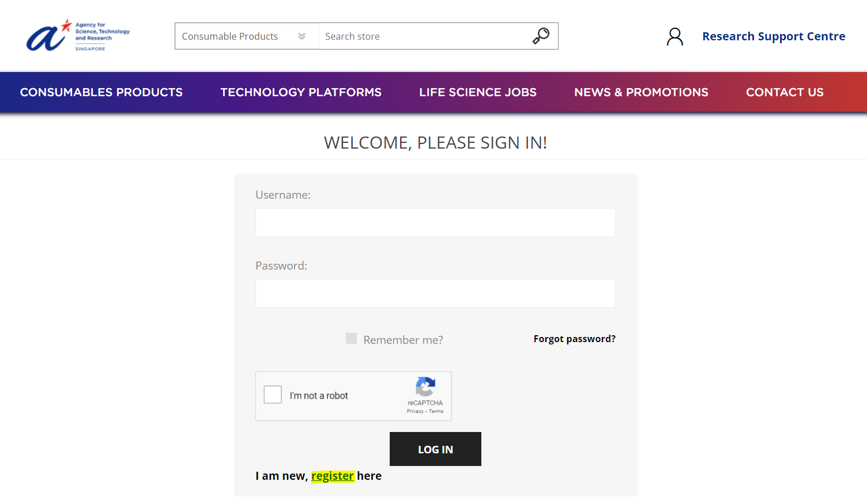Click the reCAPTCHA logo icon
The image size is (867, 504).
coord(425,386)
